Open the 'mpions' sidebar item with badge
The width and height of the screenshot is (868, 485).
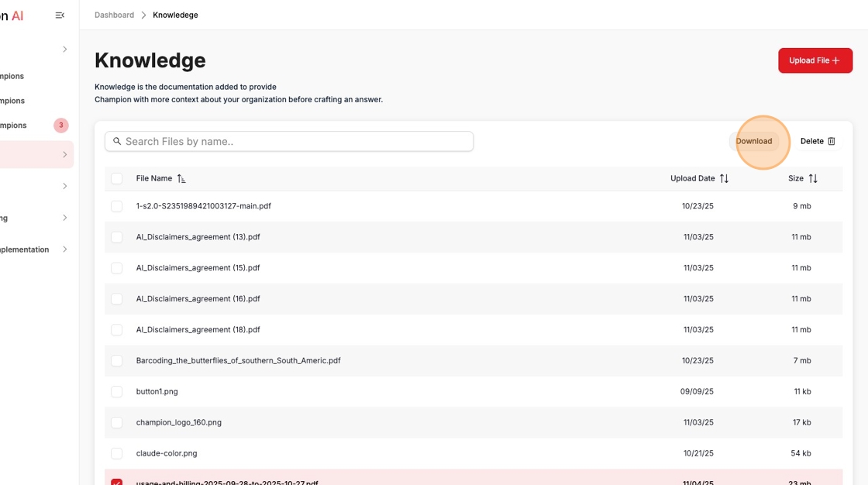(x=13, y=126)
